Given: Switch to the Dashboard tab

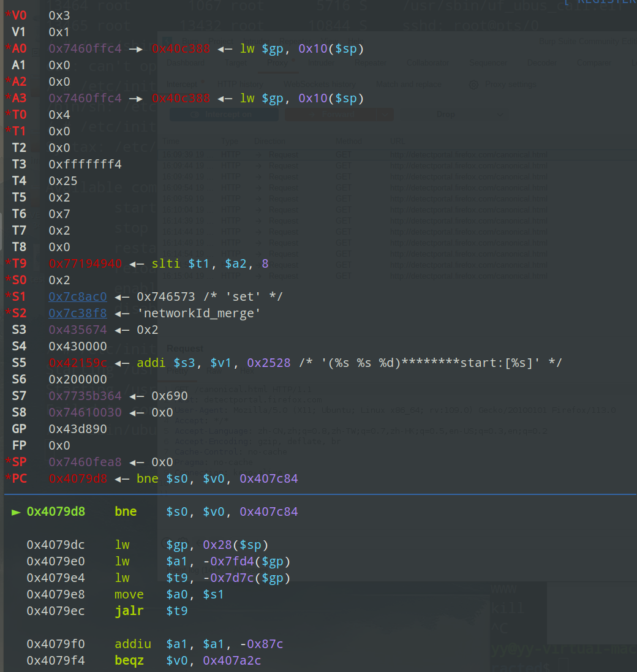Looking at the screenshot, I should pyautogui.click(x=186, y=63).
